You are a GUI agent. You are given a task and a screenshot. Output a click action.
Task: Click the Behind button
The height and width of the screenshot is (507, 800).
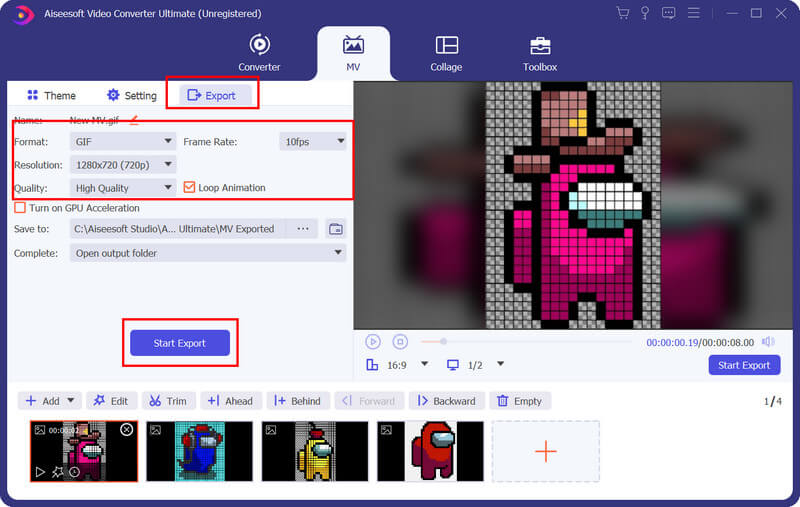tap(298, 401)
